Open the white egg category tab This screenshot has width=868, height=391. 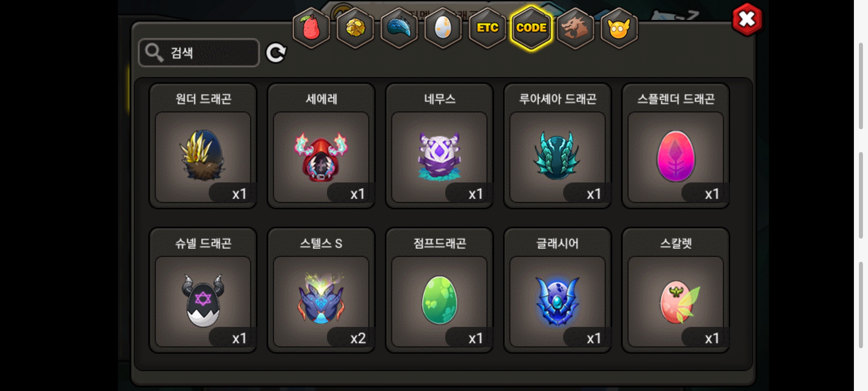pyautogui.click(x=443, y=28)
